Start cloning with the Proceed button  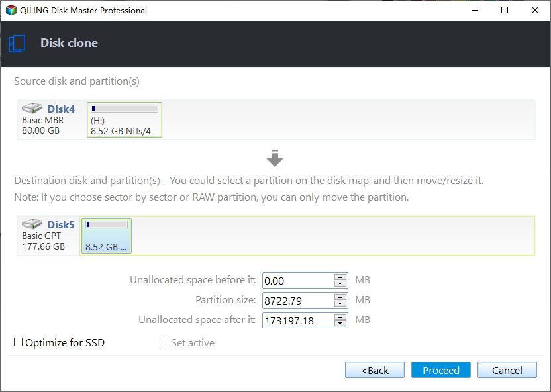point(441,370)
